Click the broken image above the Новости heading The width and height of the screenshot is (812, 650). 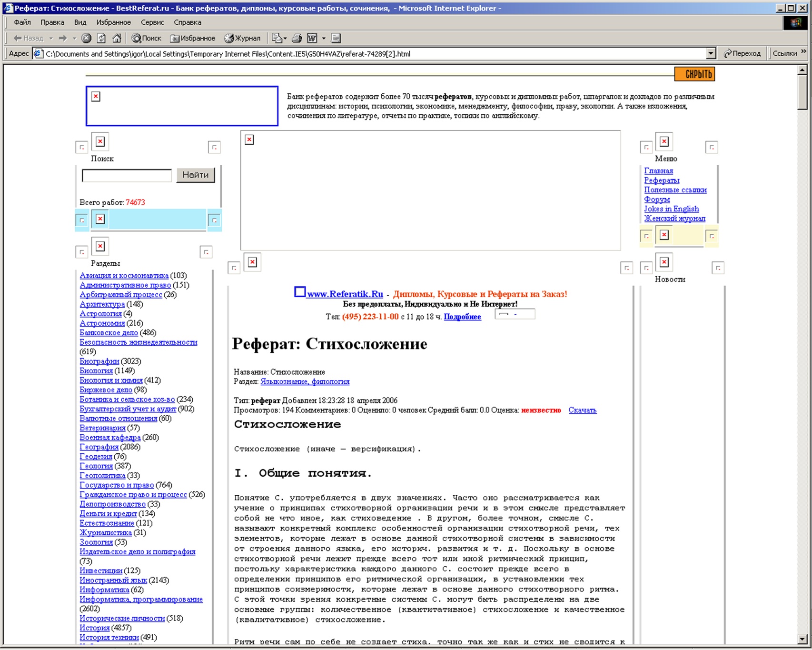click(664, 262)
